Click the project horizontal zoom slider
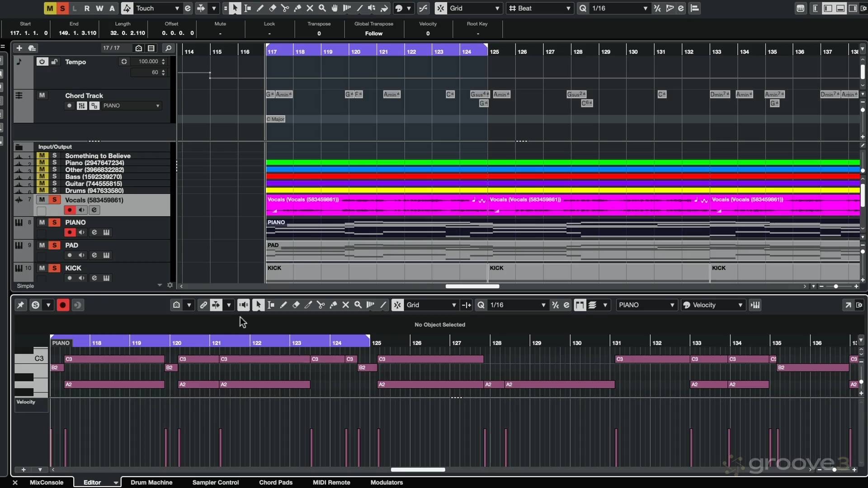 click(x=835, y=286)
